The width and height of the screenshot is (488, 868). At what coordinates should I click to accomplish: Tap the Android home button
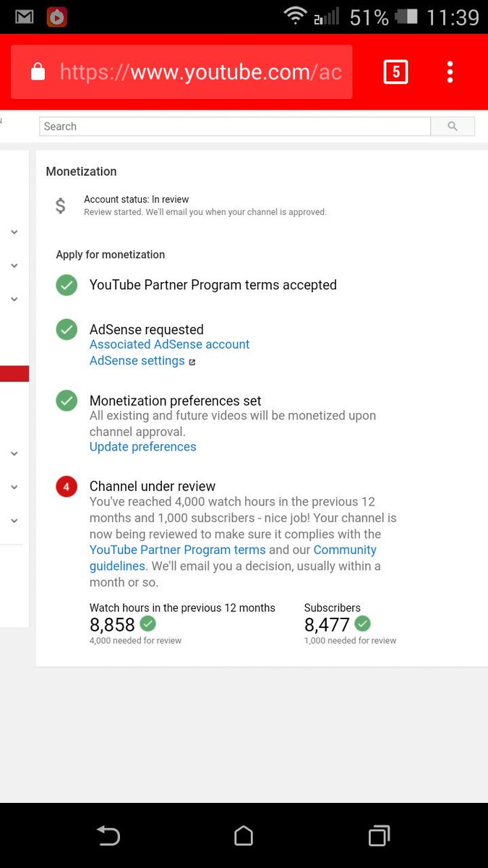[244, 835]
